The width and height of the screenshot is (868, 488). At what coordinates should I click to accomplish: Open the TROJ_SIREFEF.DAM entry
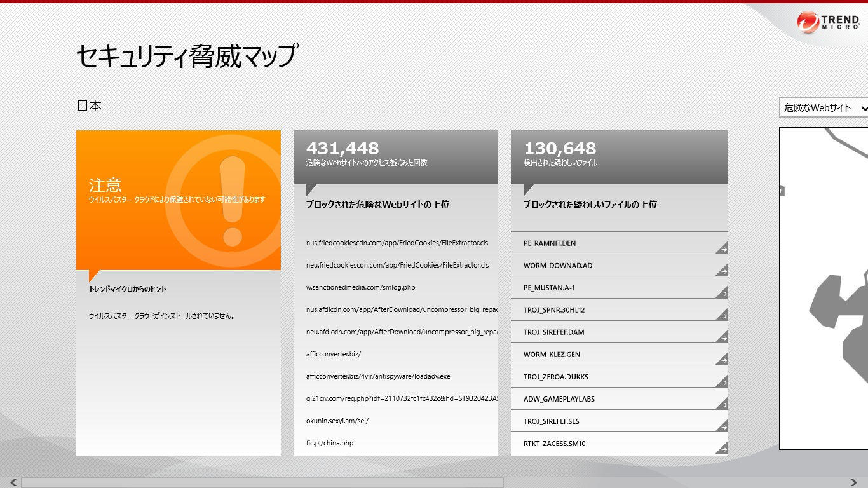(x=553, y=332)
